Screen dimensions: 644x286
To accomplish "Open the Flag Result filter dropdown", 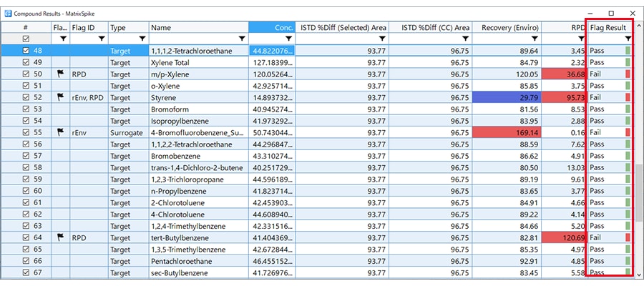I will point(628,39).
